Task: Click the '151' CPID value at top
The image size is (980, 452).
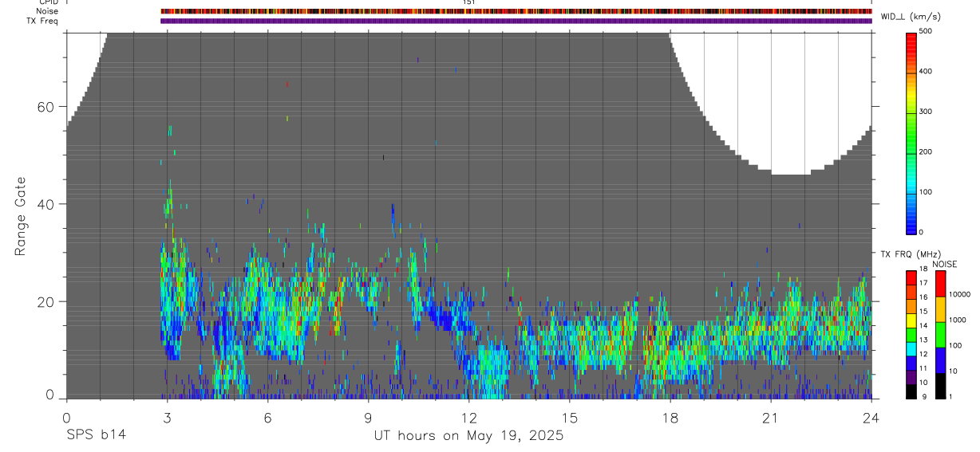Action: (468, 2)
